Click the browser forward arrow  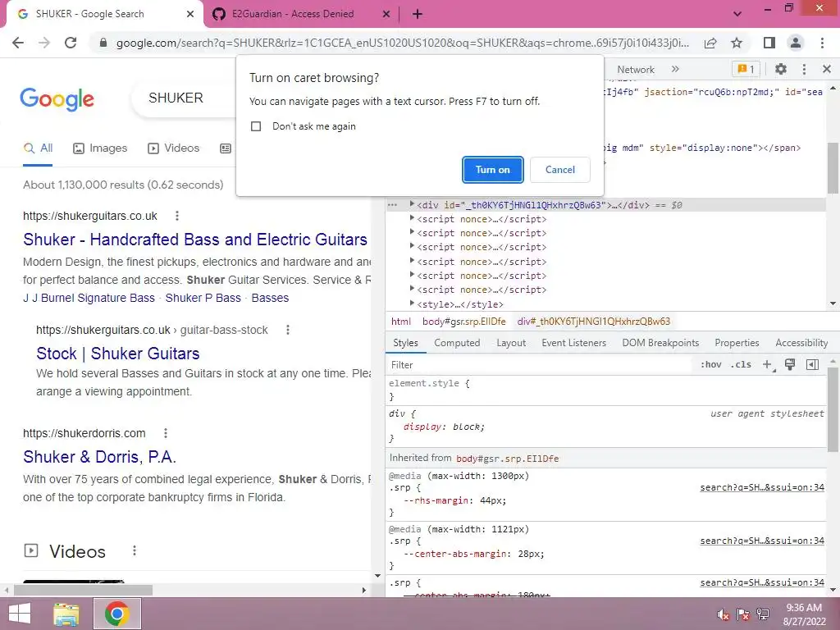[x=44, y=43]
